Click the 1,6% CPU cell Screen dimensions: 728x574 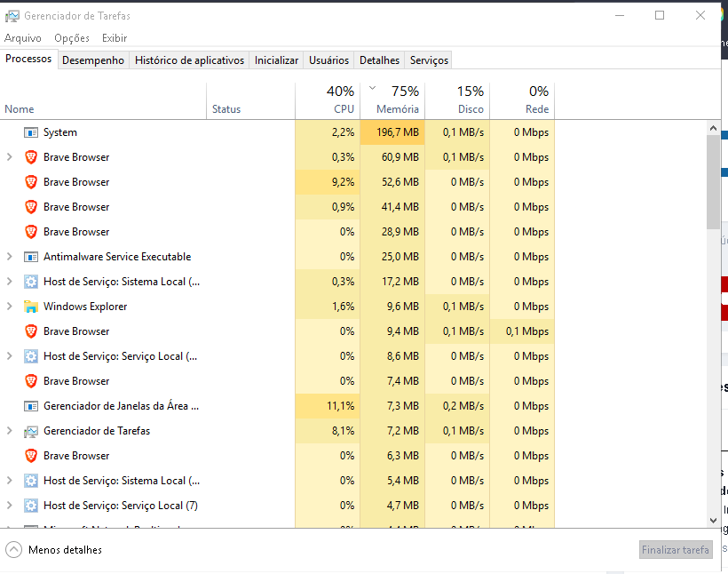pos(328,307)
